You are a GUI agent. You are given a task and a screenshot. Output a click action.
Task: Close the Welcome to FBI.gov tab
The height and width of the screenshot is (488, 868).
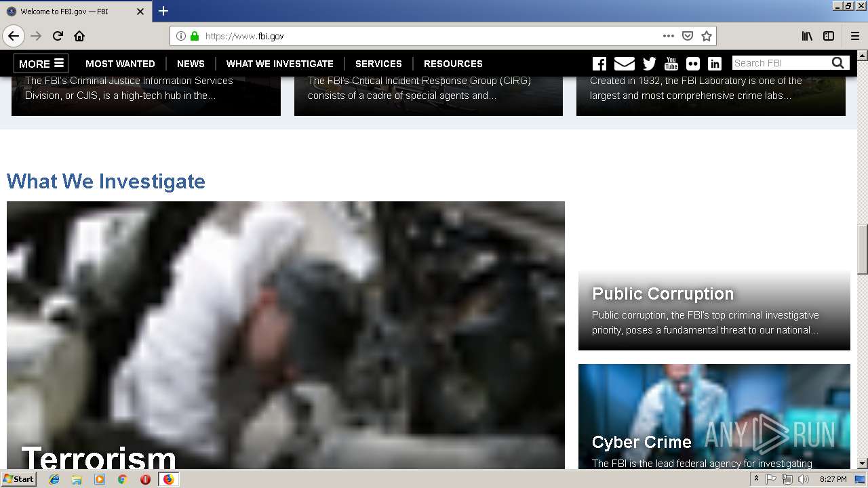pyautogui.click(x=140, y=12)
